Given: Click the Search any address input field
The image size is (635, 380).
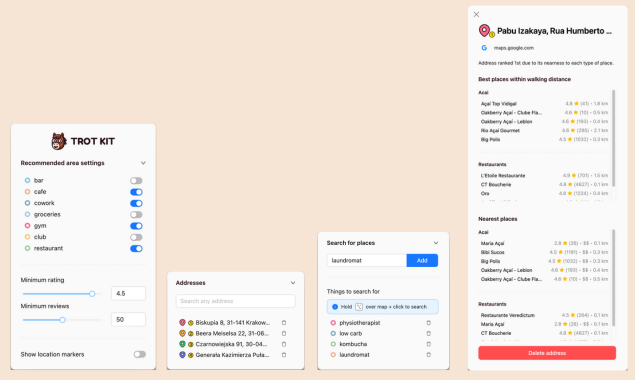Looking at the screenshot, I should point(236,301).
